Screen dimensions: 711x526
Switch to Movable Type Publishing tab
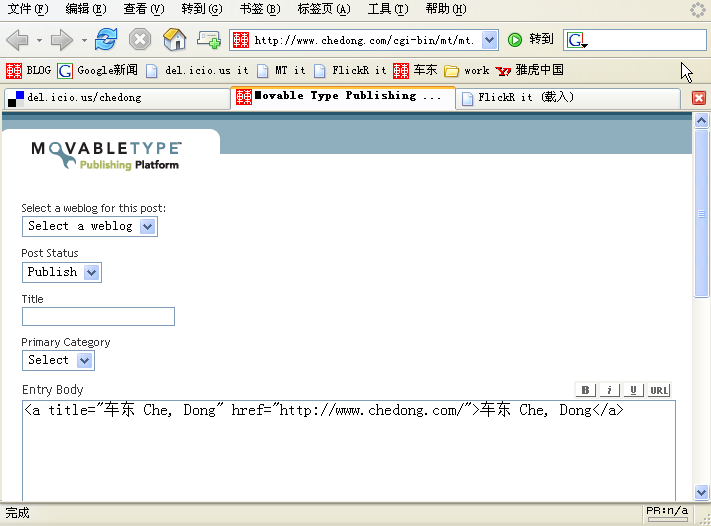(343, 97)
